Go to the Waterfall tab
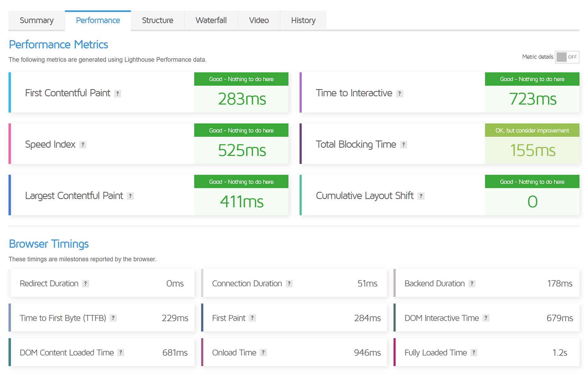Screen dimensions: 588x381 tap(211, 20)
